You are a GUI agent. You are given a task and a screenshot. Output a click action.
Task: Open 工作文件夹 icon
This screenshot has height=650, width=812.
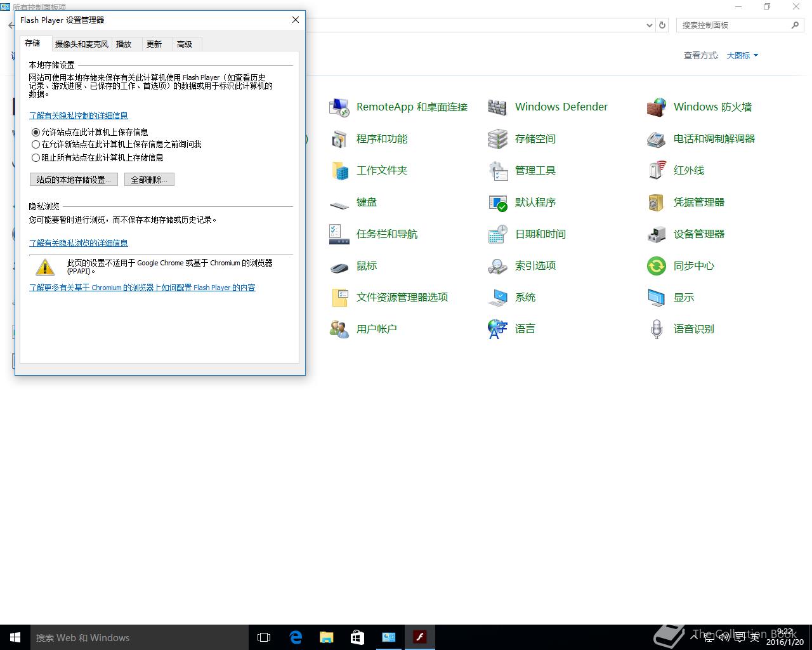click(339, 171)
